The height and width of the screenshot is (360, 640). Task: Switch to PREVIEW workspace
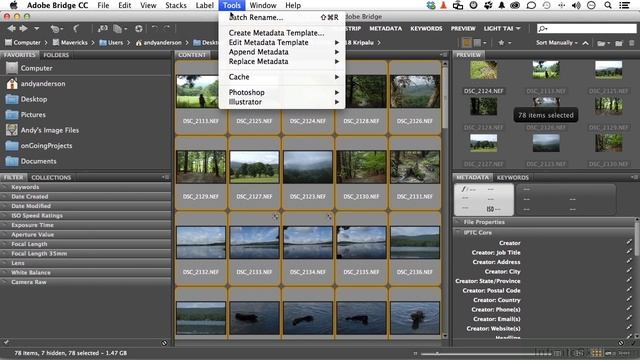[x=463, y=29]
